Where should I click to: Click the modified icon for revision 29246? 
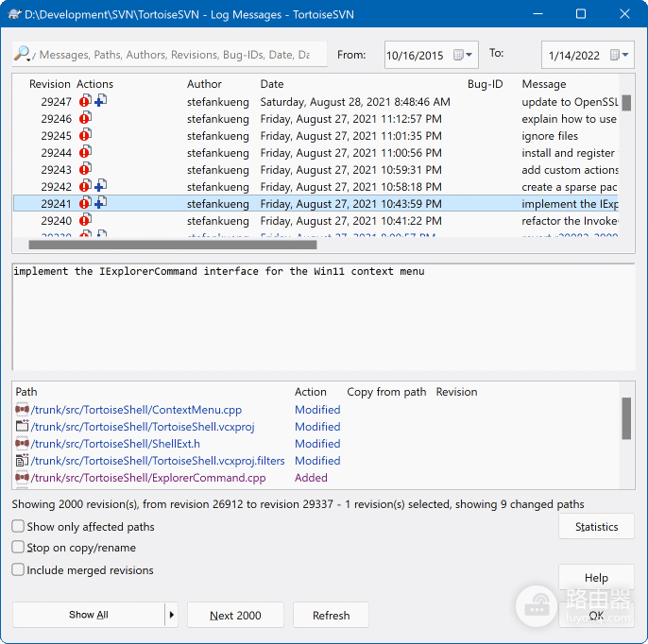point(85,118)
